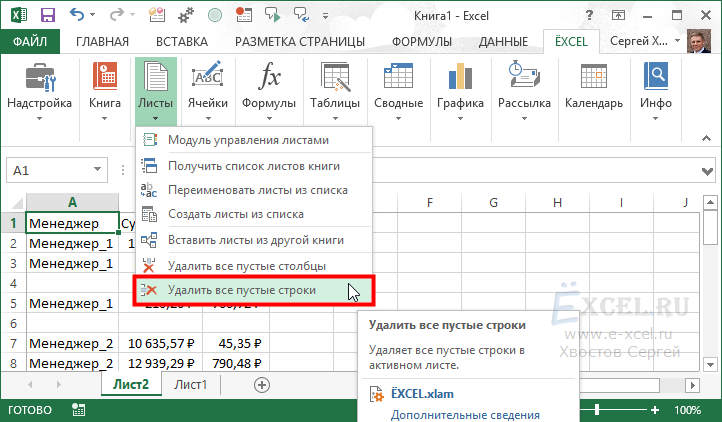Image resolution: width=722 pixels, height=422 pixels.
Task: Open the ФАЙЛ tab
Action: 30,41
